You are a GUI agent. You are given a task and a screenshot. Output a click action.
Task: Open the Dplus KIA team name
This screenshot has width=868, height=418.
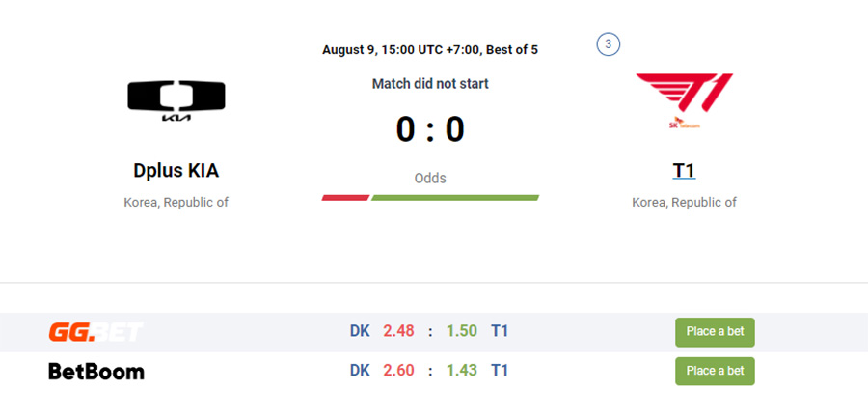coord(176,171)
